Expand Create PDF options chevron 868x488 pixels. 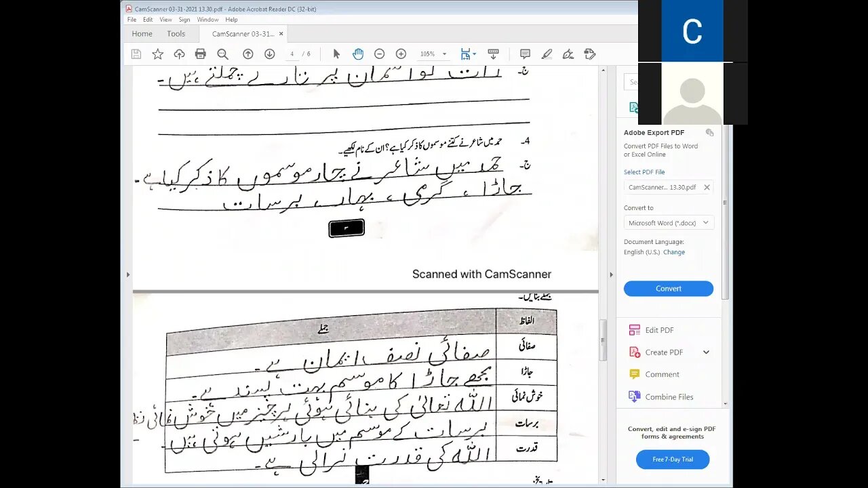(706, 352)
